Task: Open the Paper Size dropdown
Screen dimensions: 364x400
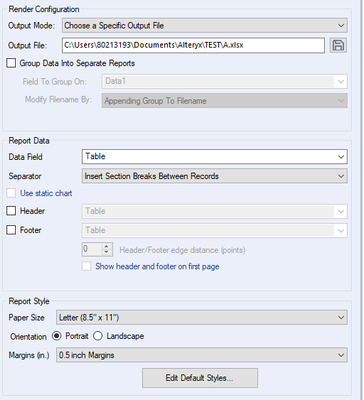Action: [202, 318]
